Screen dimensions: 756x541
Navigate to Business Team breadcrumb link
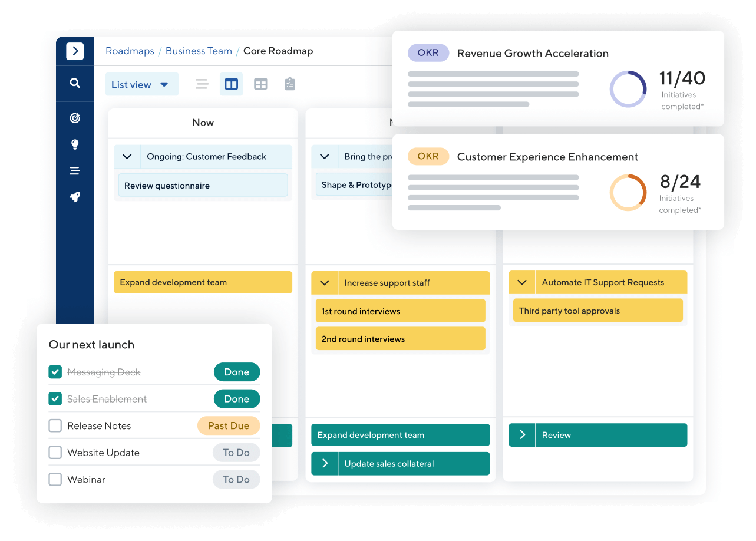(x=199, y=51)
